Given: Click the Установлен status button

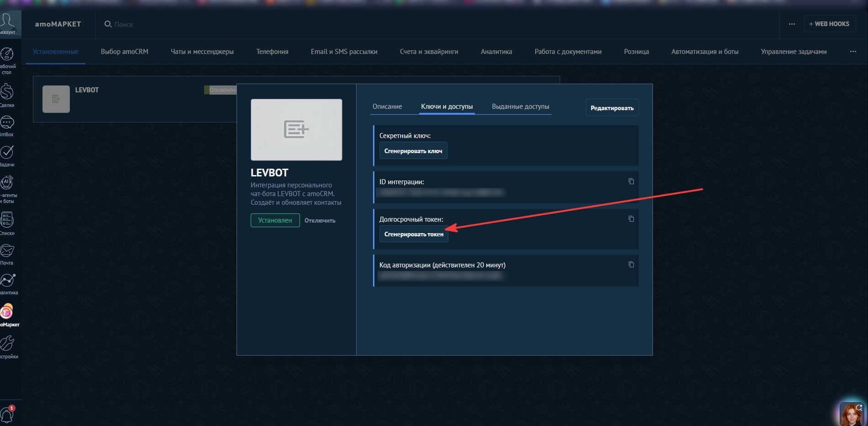Looking at the screenshot, I should point(275,220).
